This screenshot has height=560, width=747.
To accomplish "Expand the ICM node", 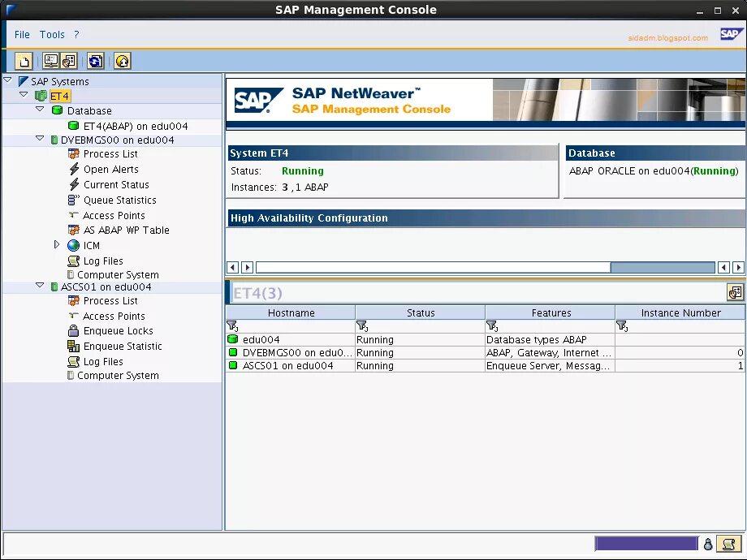I will [x=57, y=244].
